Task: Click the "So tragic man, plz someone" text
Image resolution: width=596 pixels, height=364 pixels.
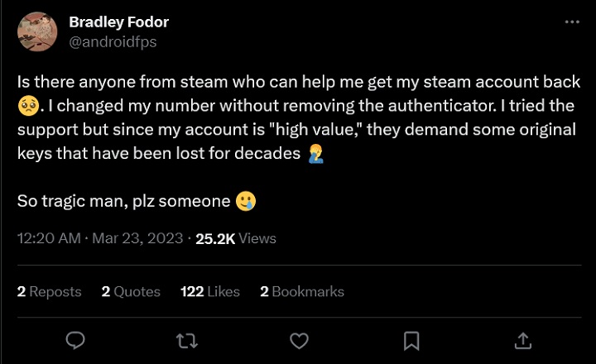Action: 124,201
